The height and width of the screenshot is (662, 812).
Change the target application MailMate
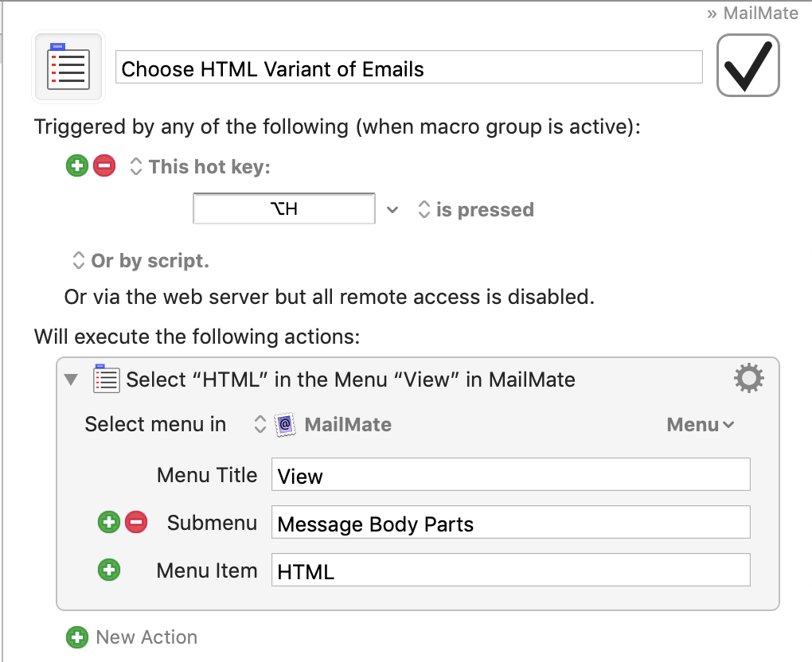[x=322, y=425]
